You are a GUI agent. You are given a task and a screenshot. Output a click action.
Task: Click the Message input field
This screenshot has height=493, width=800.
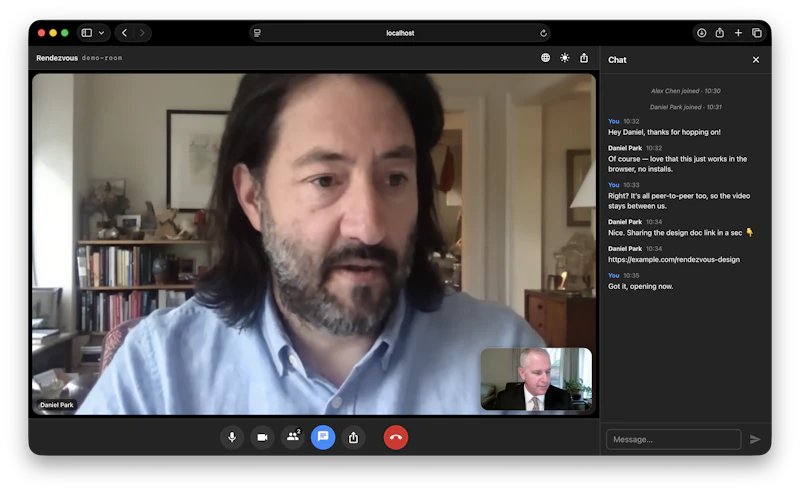[x=673, y=439]
